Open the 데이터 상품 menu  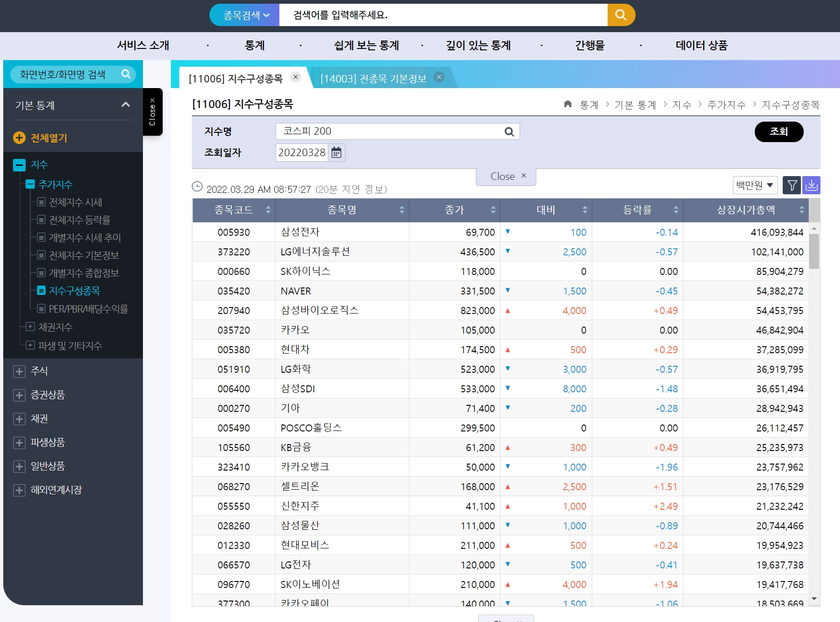[702, 45]
